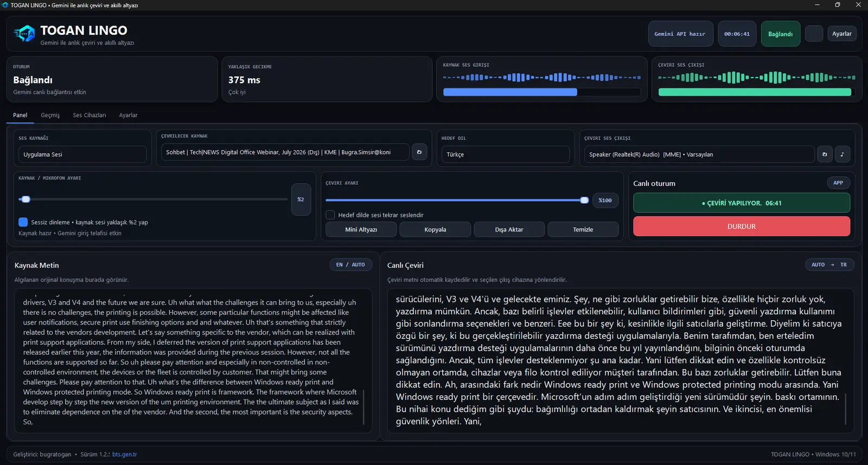
Task: Click the Kaynak Metin scrollbar
Action: click(x=363, y=406)
